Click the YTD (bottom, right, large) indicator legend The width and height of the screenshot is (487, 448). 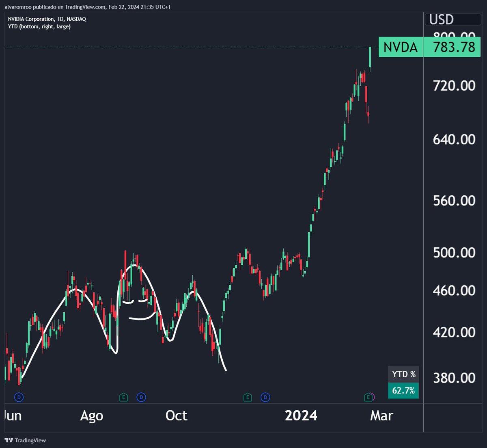(39, 26)
